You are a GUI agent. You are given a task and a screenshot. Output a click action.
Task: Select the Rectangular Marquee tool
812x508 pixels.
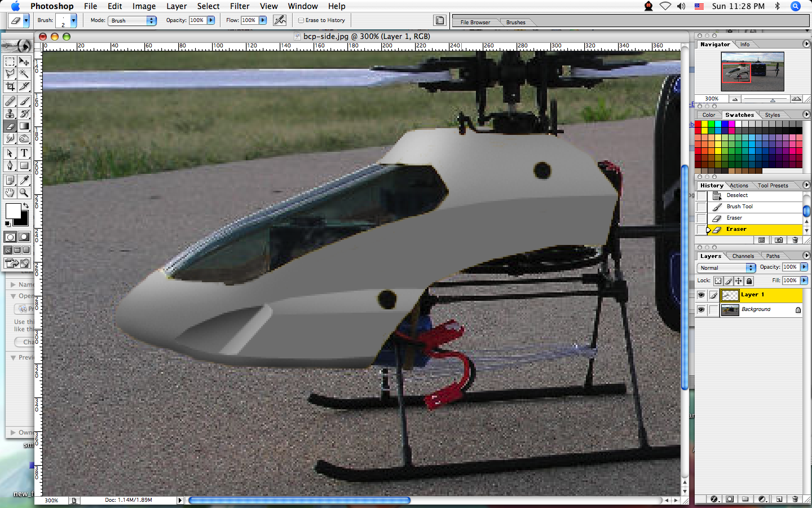click(10, 62)
